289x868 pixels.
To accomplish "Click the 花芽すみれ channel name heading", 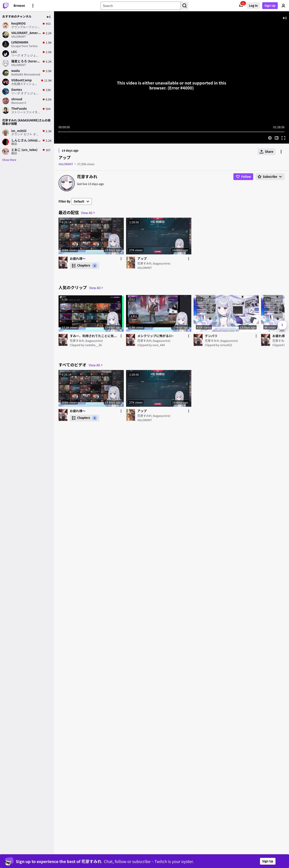I will tap(87, 177).
